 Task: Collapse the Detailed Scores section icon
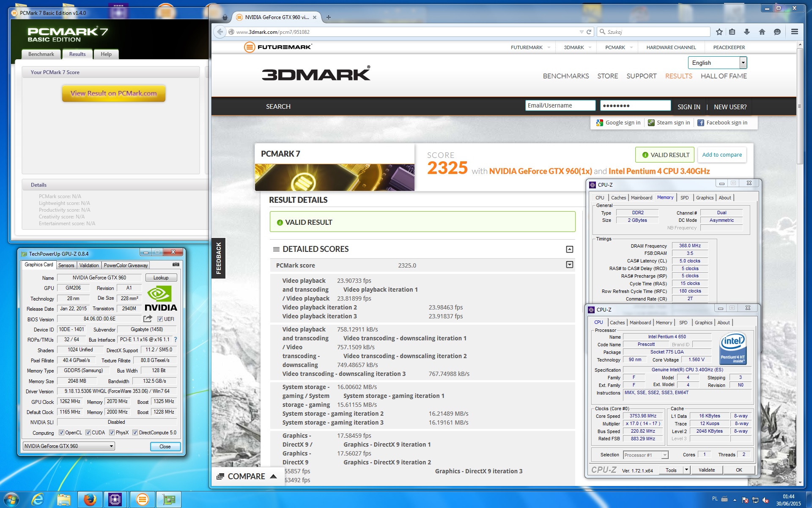tap(570, 249)
